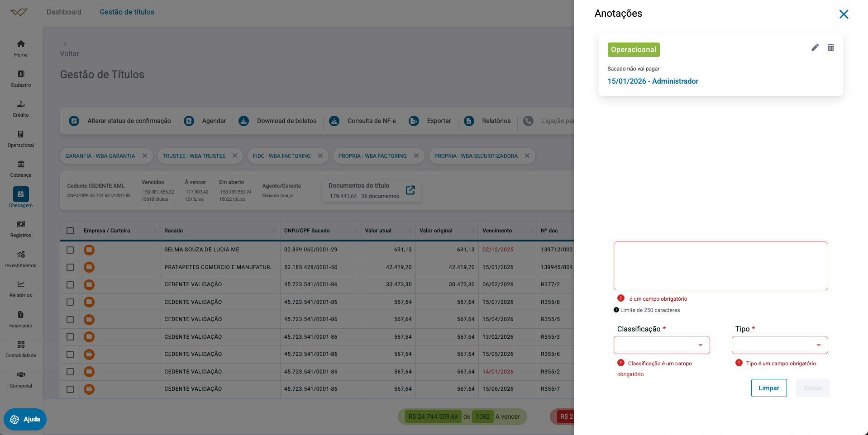
Task: Click Download de boletos
Action: (277, 121)
